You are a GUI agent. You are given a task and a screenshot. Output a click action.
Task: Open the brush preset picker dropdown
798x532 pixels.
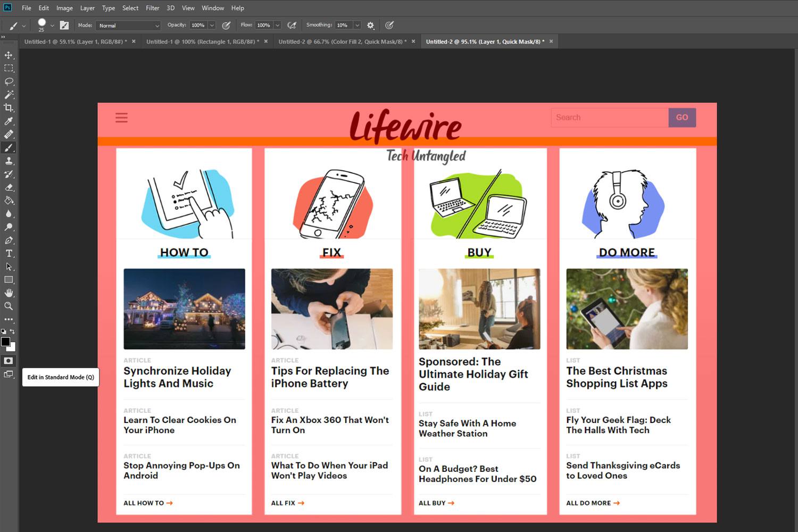[x=52, y=26]
